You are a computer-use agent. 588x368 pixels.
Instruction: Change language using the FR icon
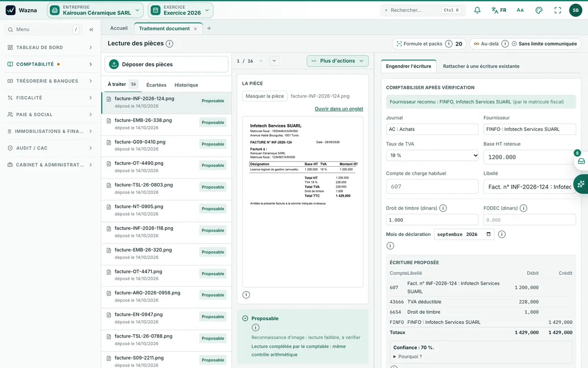coord(499,10)
